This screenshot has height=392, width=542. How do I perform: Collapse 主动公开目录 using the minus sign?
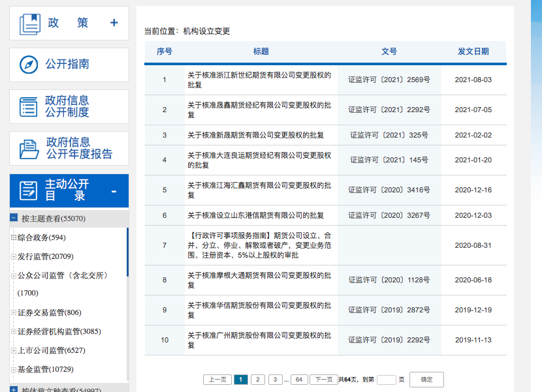pyautogui.click(x=114, y=191)
